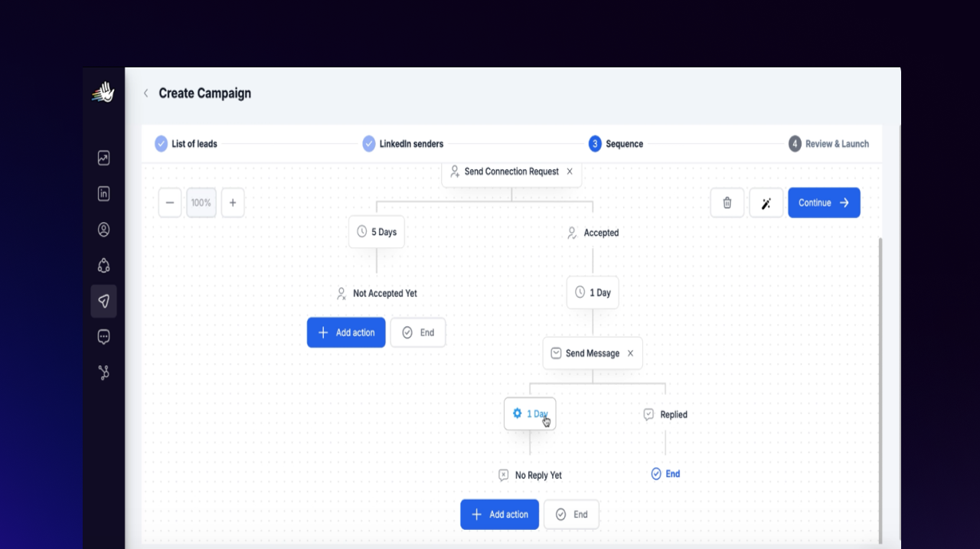Go to the Review & Launch step
Image resolution: width=980 pixels, height=549 pixels.
tap(829, 144)
